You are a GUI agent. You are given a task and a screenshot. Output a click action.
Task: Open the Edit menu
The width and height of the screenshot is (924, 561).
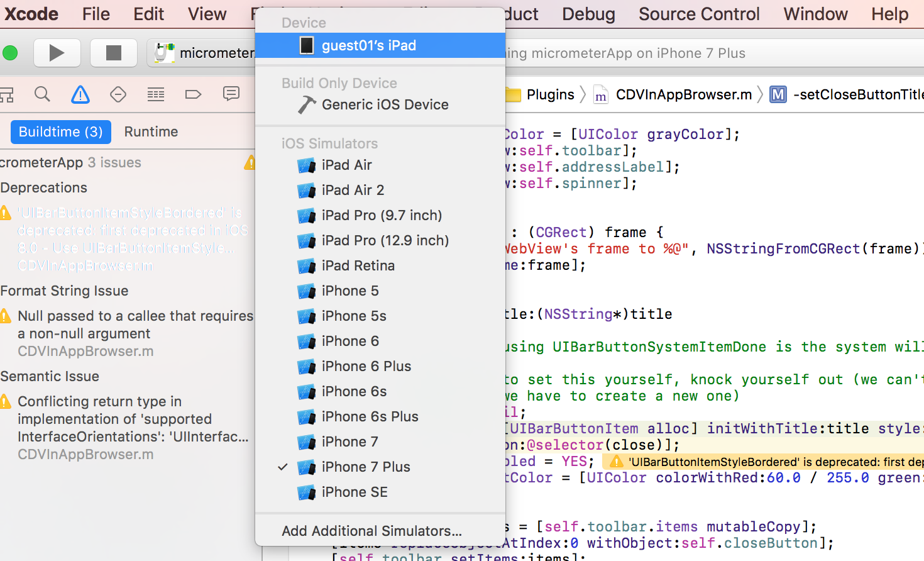coord(148,14)
